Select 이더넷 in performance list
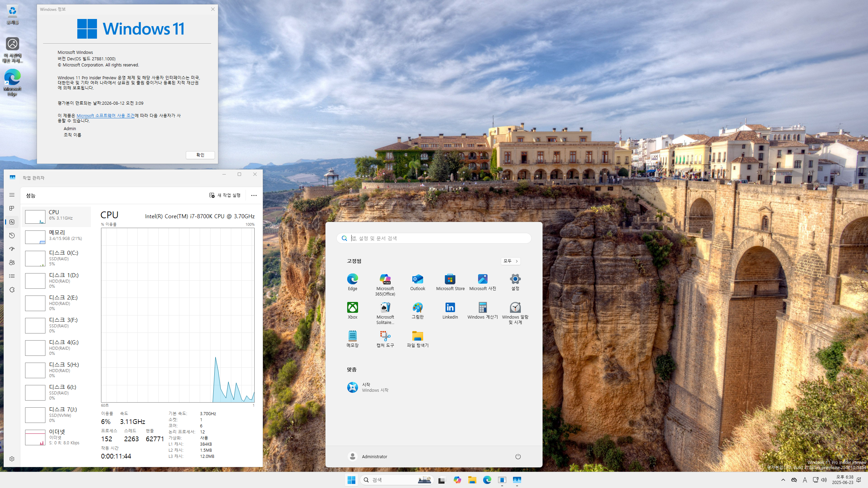 57,436
